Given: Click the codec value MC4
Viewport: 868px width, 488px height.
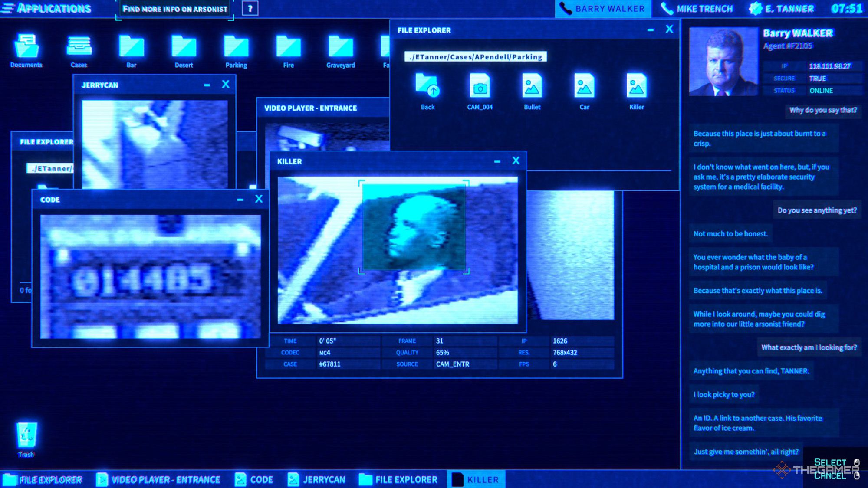Looking at the screenshot, I should (x=325, y=353).
